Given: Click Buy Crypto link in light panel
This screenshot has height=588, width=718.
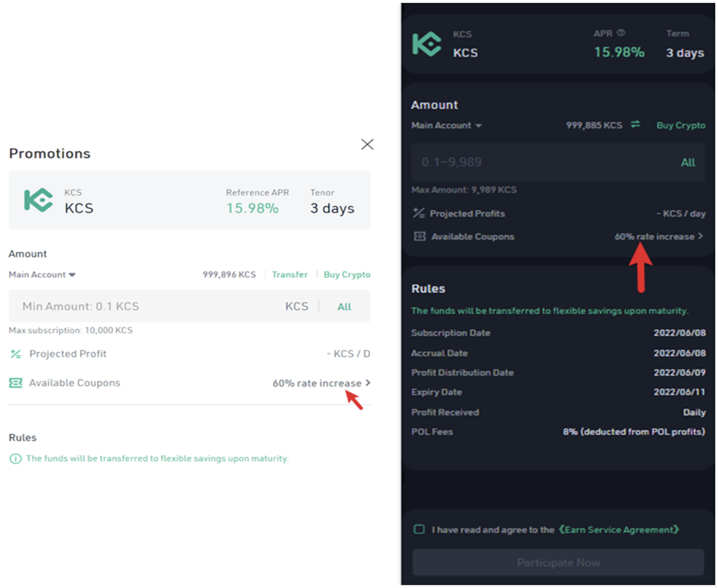Looking at the screenshot, I should (x=347, y=274).
